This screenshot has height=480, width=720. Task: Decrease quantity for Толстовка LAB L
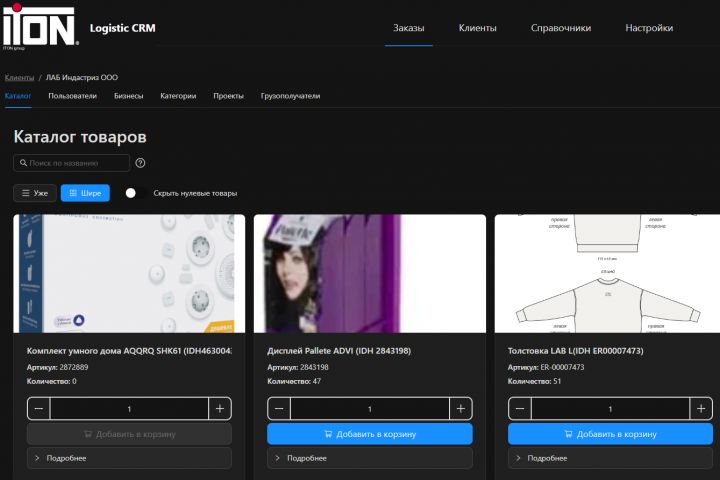[520, 408]
